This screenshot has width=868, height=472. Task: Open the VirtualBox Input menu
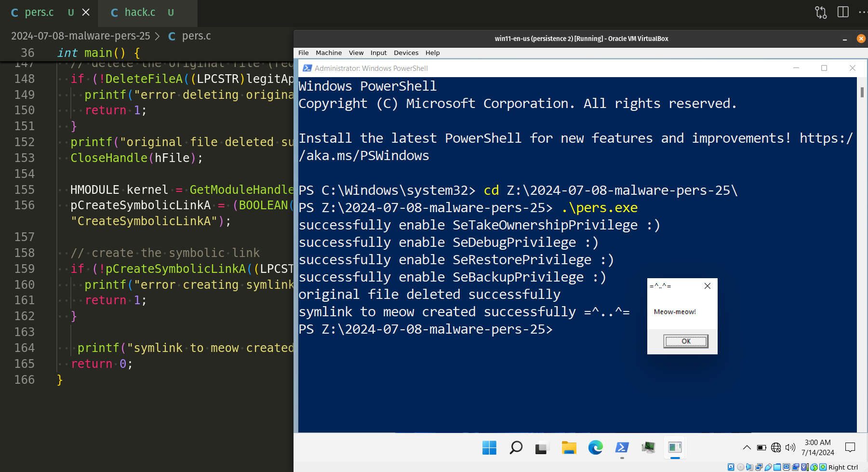[x=378, y=53]
